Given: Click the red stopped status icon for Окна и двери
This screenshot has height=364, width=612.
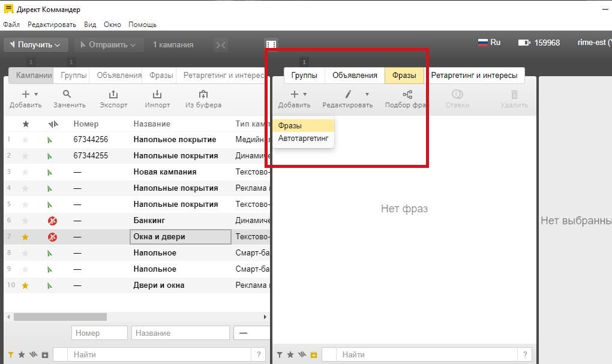Looking at the screenshot, I should click(52, 237).
